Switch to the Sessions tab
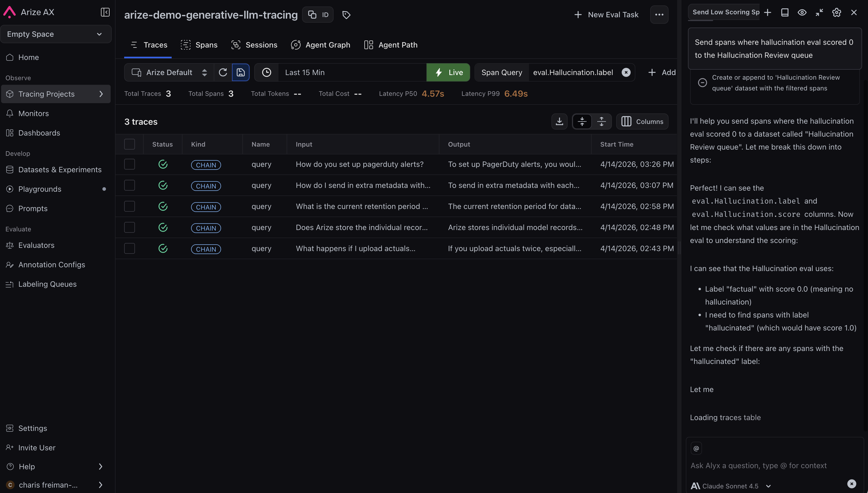868x493 pixels. pyautogui.click(x=254, y=45)
